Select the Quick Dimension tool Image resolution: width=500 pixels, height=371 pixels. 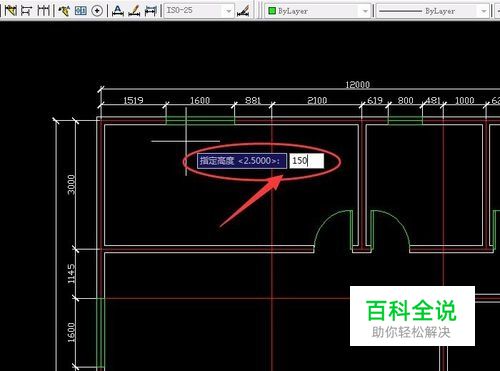click(11, 11)
